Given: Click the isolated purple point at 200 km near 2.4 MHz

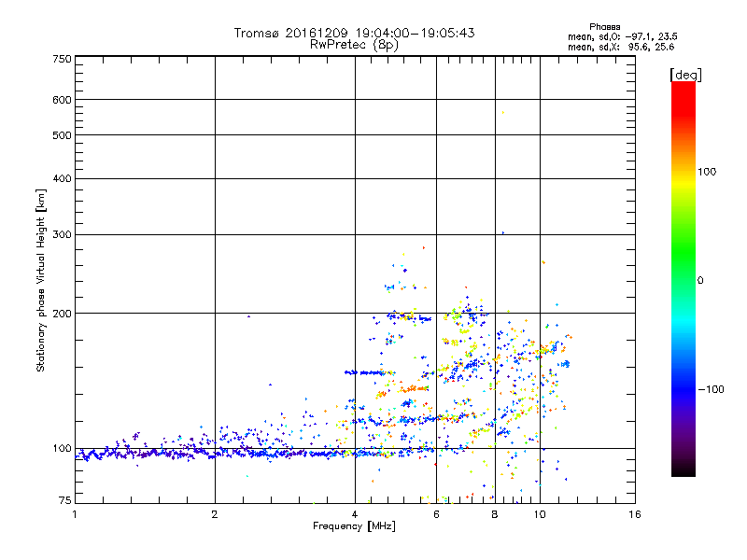Looking at the screenshot, I should pyautogui.click(x=248, y=316).
